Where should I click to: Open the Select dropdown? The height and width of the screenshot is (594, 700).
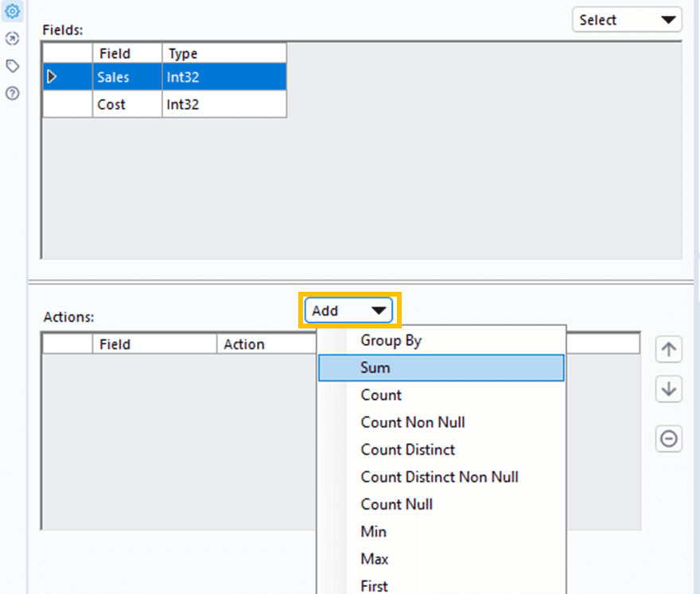coord(627,20)
